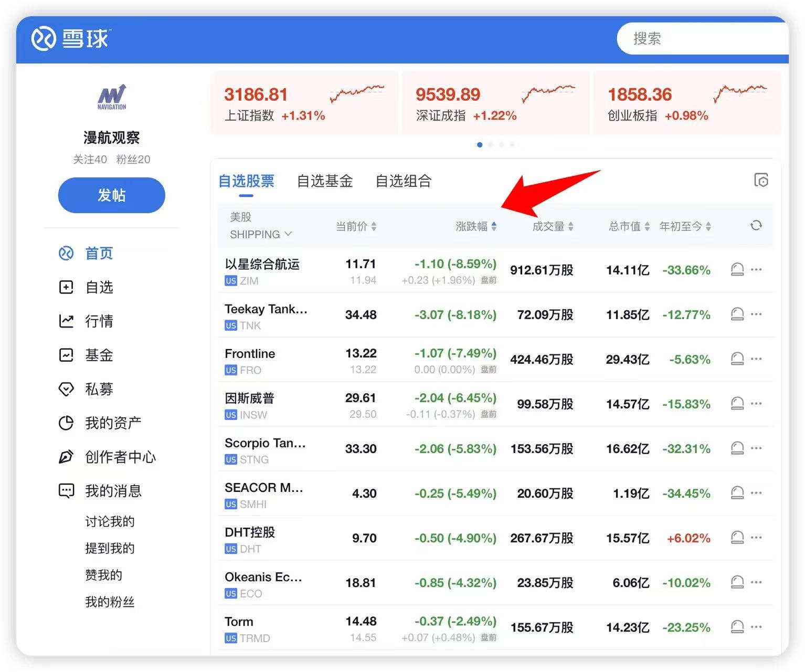Toggle sort on 当前价 column
The height and width of the screenshot is (672, 805).
tap(356, 226)
